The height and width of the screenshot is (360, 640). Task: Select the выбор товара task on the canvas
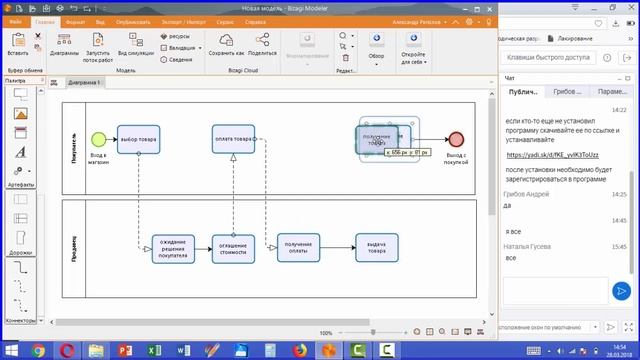pyautogui.click(x=138, y=140)
